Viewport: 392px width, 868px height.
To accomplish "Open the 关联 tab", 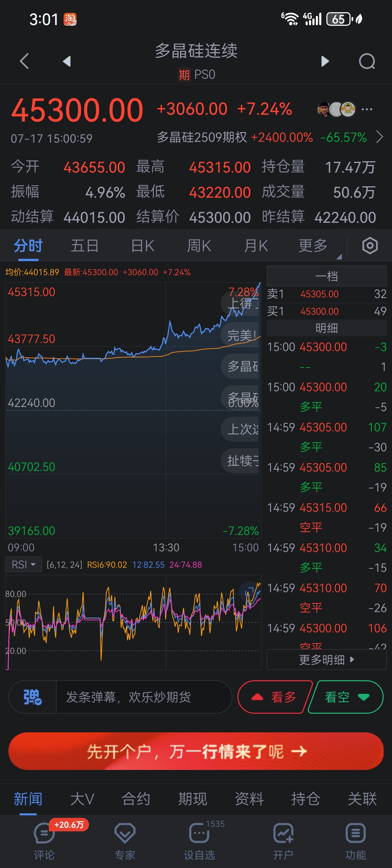I will pyautogui.click(x=362, y=799).
